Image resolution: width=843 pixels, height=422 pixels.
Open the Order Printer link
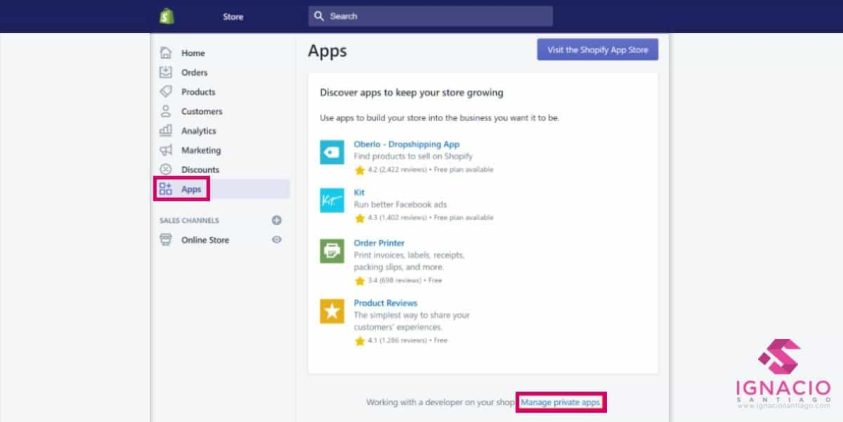[379, 243]
